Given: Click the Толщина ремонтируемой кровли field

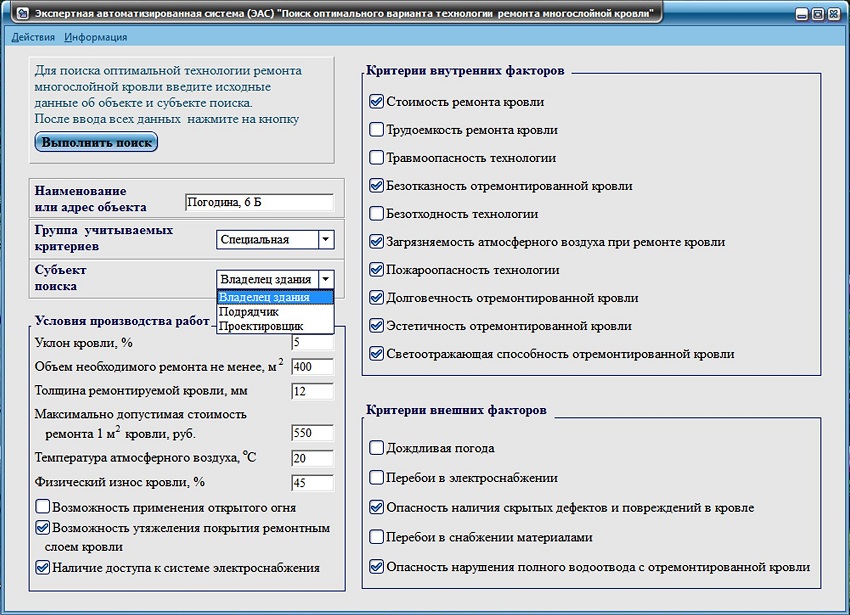Looking at the screenshot, I should click(312, 391).
